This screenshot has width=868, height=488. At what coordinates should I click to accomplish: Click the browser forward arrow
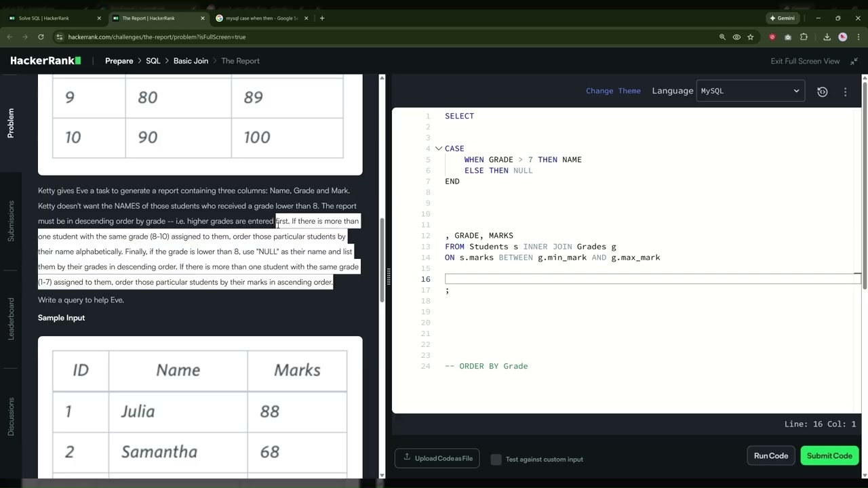click(25, 37)
